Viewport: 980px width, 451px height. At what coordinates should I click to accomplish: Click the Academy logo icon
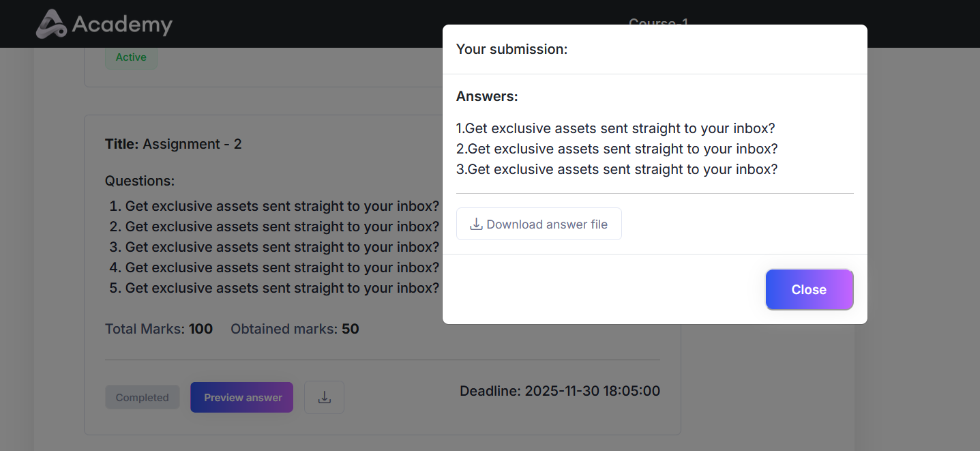coord(51,24)
